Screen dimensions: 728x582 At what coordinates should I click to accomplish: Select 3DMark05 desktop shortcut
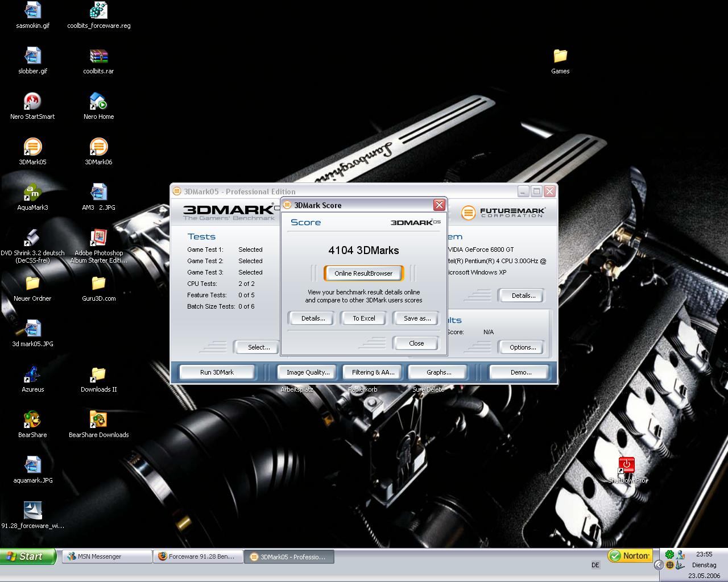click(x=32, y=152)
